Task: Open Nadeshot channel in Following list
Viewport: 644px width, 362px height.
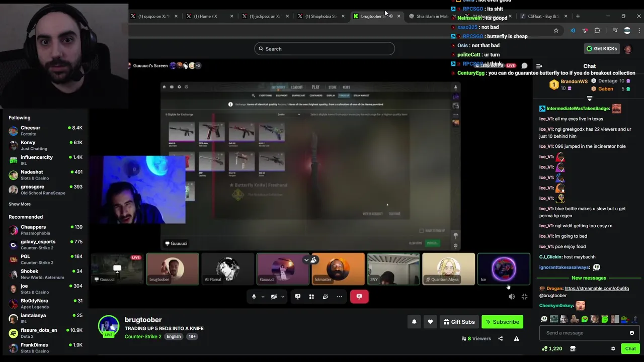Action: (45, 175)
